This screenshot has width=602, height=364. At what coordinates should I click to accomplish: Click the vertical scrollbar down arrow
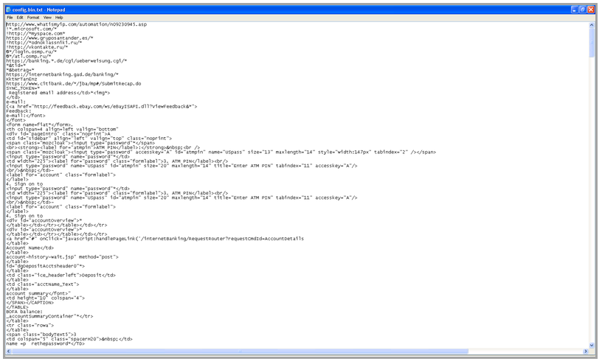(x=591, y=345)
